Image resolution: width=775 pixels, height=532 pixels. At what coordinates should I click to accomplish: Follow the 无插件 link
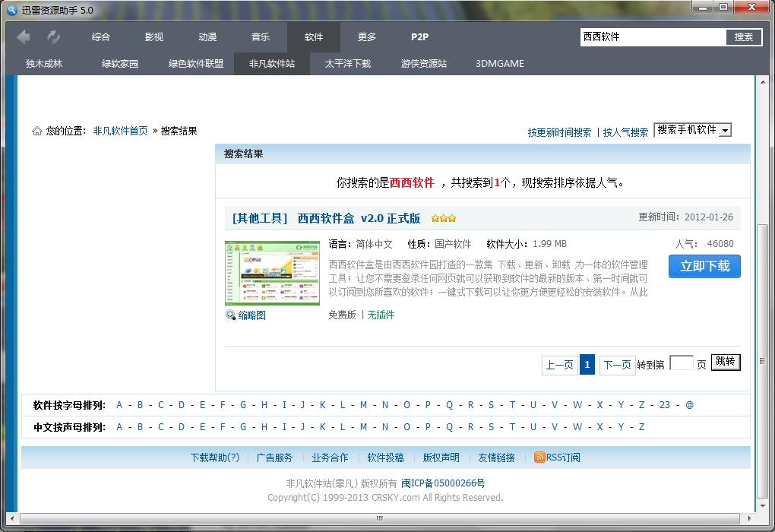pos(381,315)
